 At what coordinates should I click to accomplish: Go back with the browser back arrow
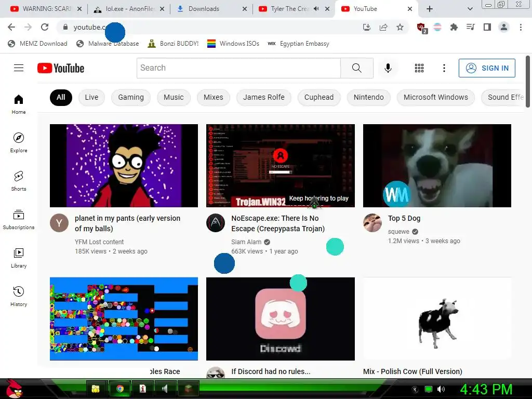tap(11, 27)
